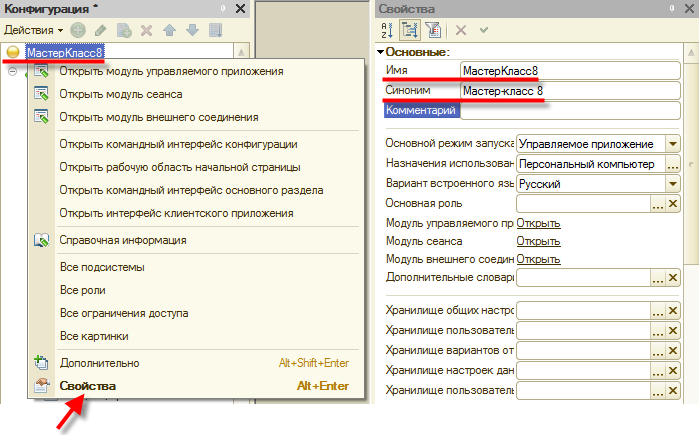Select МастерКласс8 node in configuration tree

(65, 51)
